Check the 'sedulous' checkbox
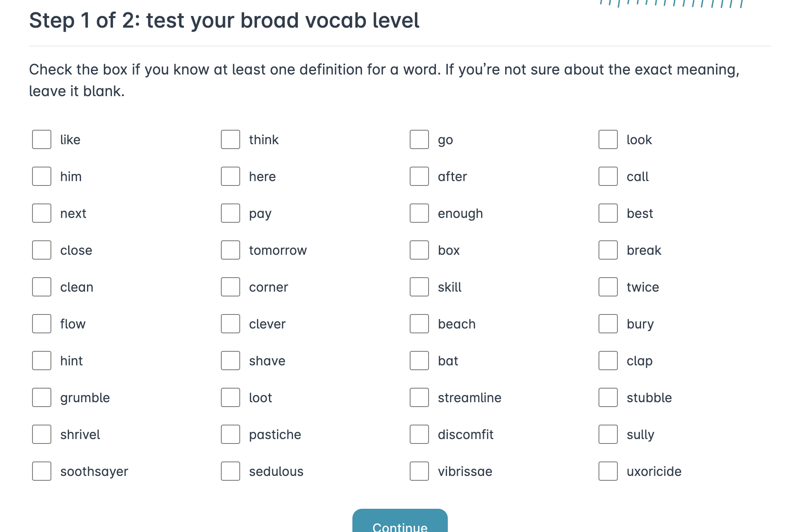 click(x=231, y=471)
